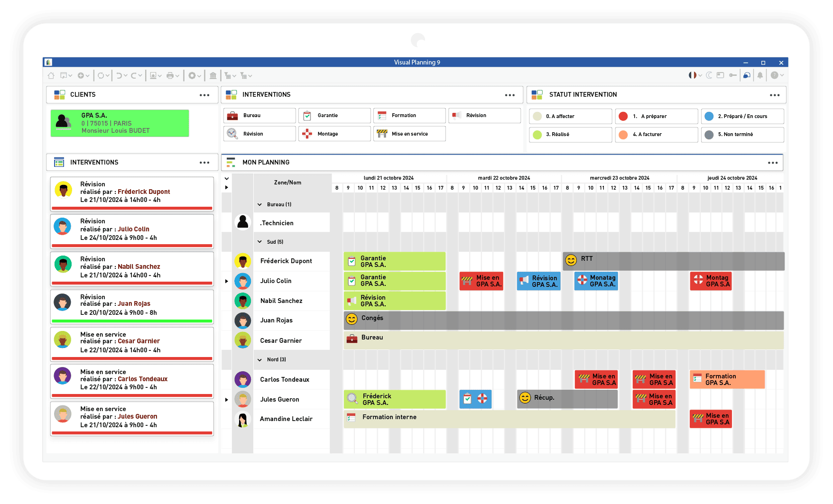Select the Révision type with magnifier icon

click(259, 134)
